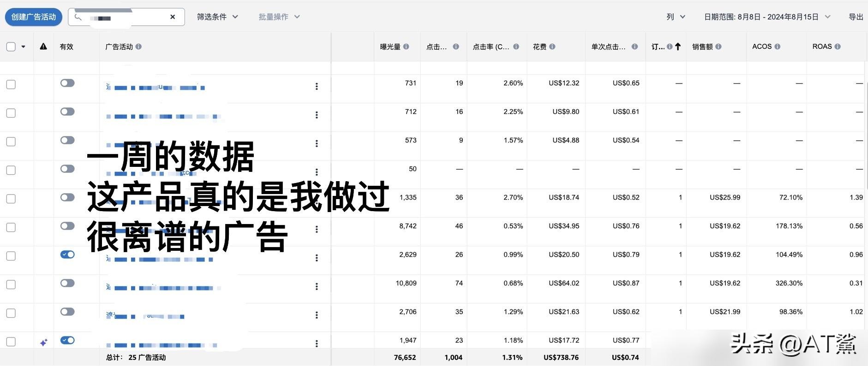Expand the select-all checkbox arrow

(x=24, y=47)
